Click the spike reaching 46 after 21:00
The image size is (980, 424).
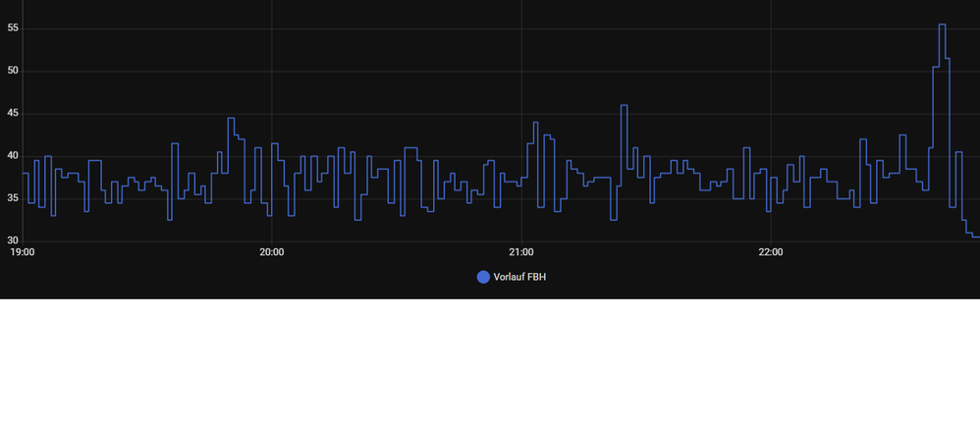[x=624, y=106]
